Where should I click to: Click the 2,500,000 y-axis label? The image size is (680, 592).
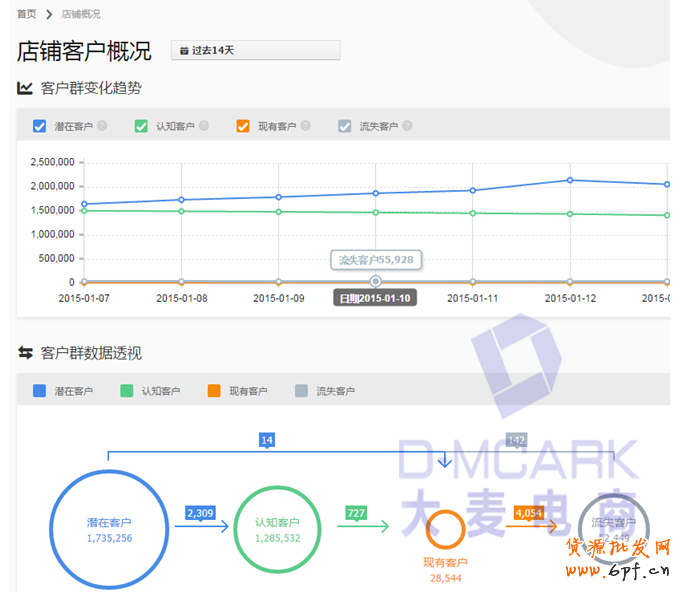click(52, 162)
